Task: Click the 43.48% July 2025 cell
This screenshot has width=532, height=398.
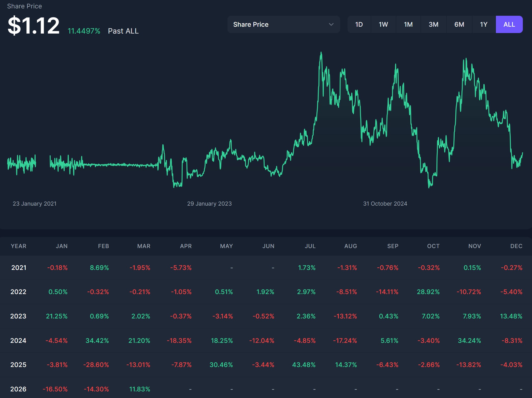Action: click(x=304, y=365)
